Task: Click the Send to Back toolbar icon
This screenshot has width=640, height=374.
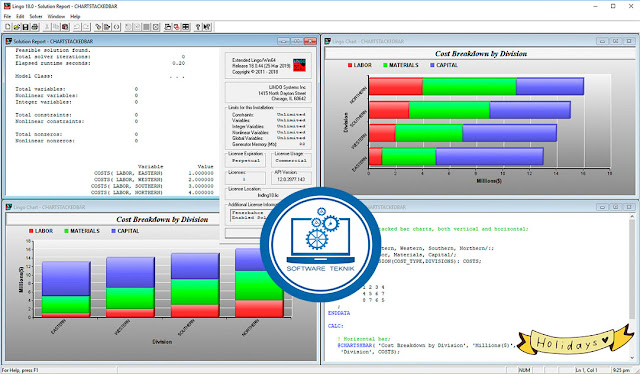Action: pyautogui.click(x=167, y=27)
